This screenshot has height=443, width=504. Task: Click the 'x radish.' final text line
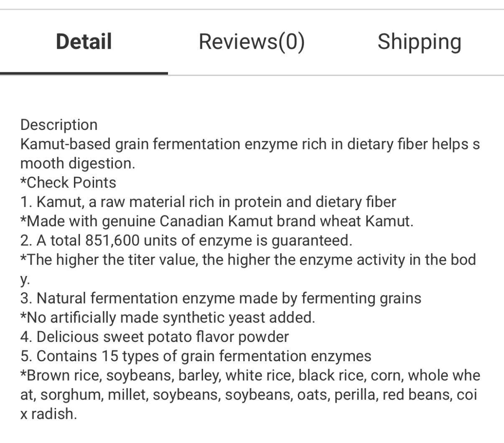(48, 413)
